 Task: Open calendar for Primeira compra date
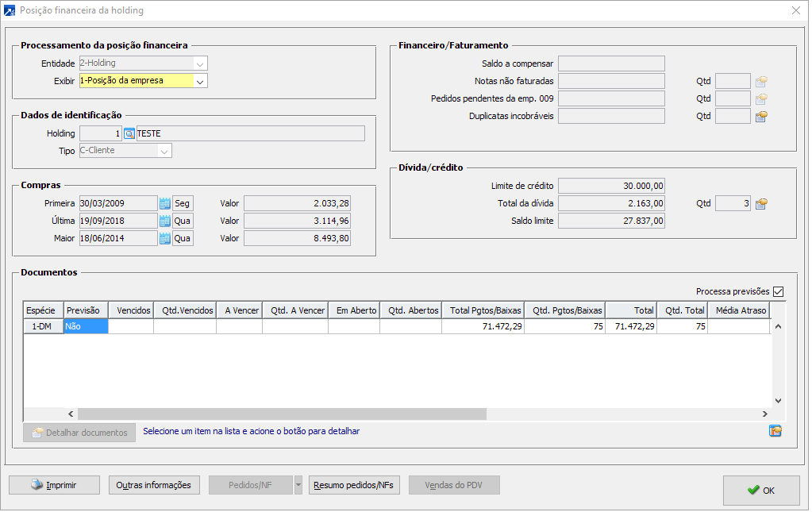tap(165, 203)
